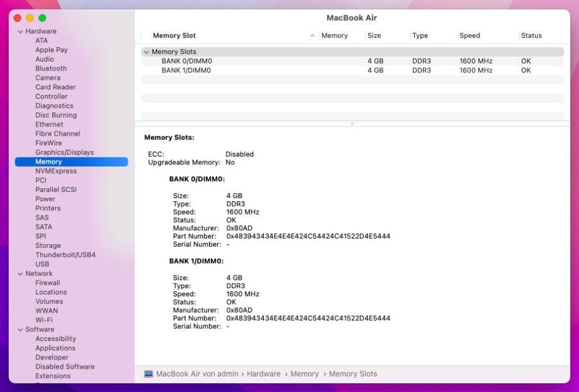Screen dimensions: 579x392
Task: Collapse the Memory Slots disclosure triangle
Action: tap(147, 52)
